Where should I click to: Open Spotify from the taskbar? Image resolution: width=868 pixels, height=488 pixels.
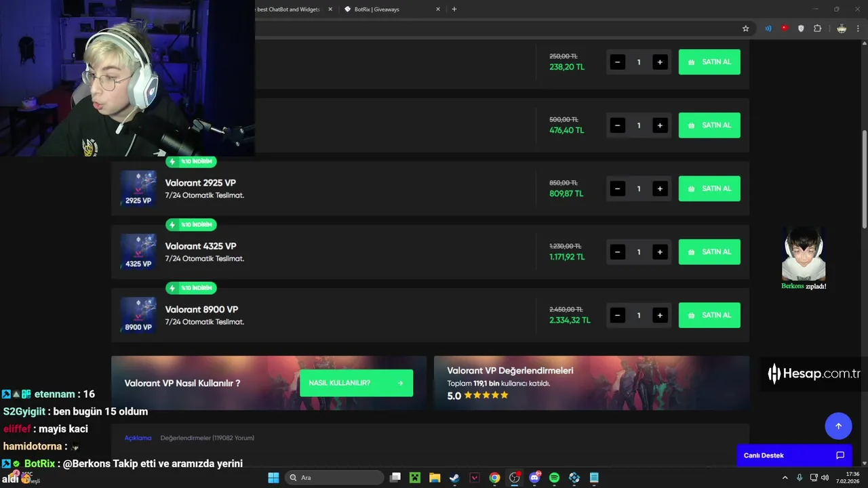pyautogui.click(x=554, y=478)
